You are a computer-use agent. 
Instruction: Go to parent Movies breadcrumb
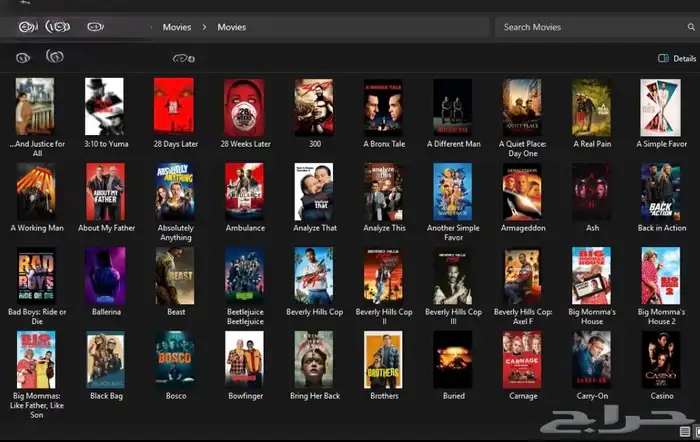pyautogui.click(x=177, y=27)
